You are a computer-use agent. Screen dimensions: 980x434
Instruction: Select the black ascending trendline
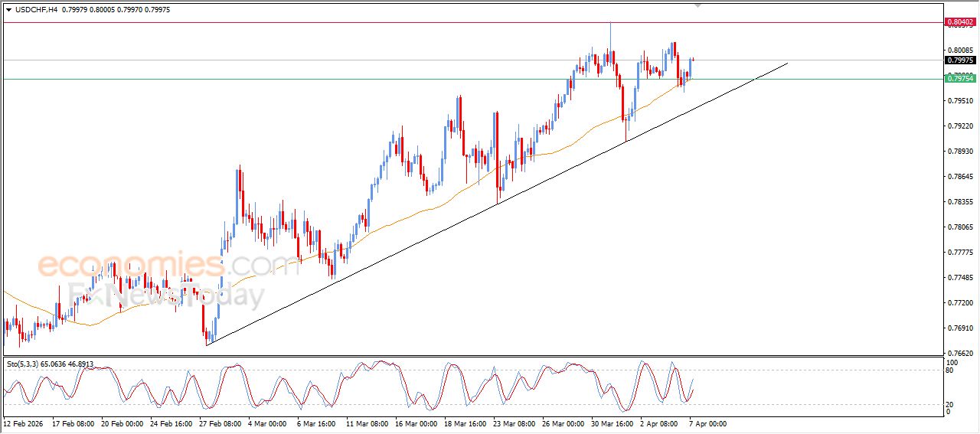pyautogui.click(x=496, y=204)
